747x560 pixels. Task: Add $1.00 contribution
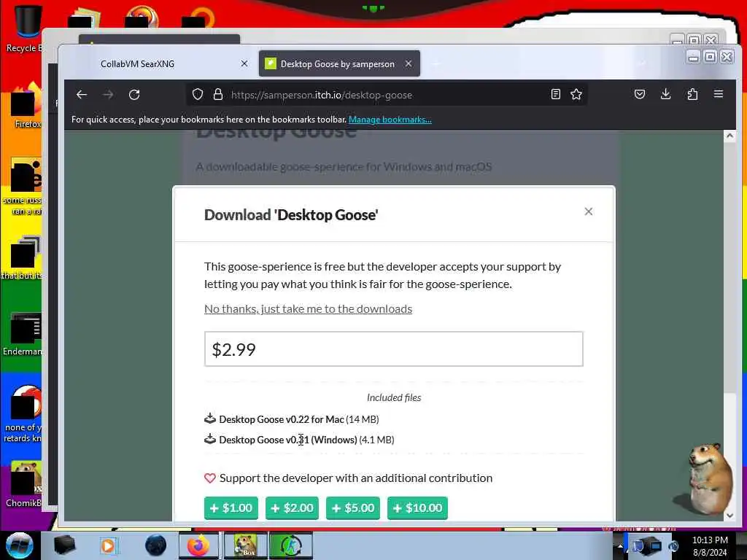tap(231, 507)
